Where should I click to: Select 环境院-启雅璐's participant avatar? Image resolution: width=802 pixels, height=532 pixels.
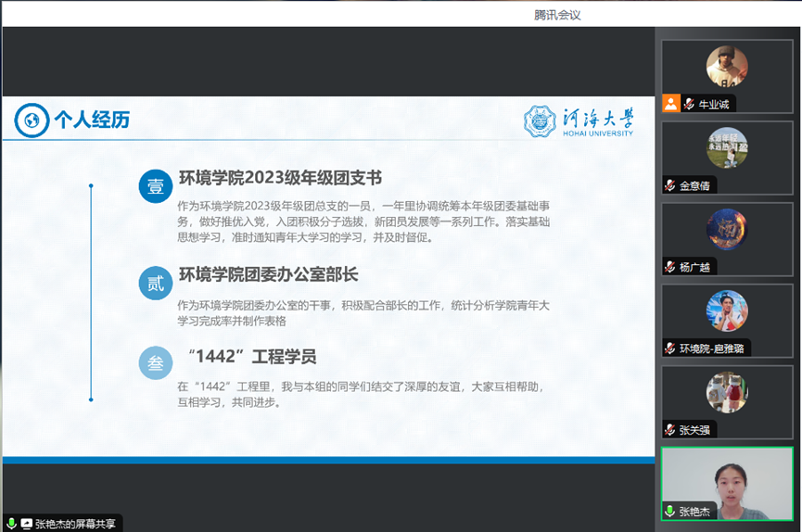pyautogui.click(x=727, y=310)
